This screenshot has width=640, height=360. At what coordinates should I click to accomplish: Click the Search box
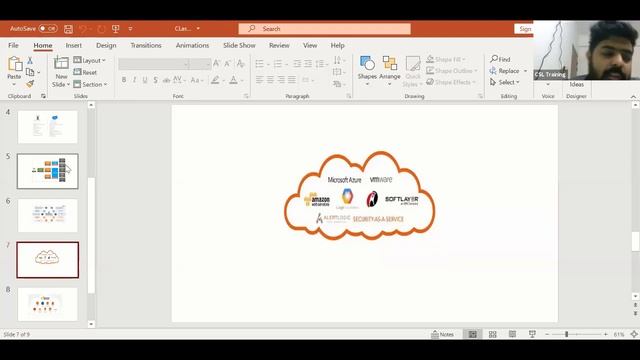(x=324, y=29)
